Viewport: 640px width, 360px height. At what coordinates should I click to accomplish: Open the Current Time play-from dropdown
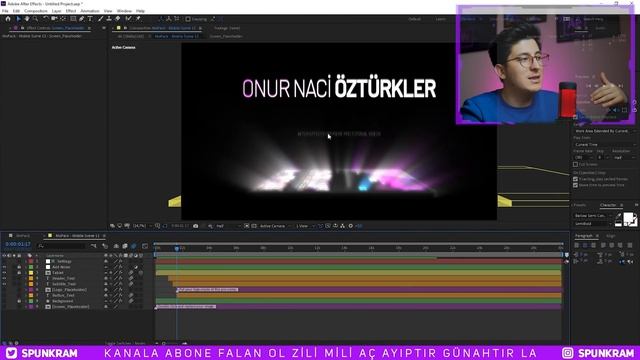click(x=604, y=144)
